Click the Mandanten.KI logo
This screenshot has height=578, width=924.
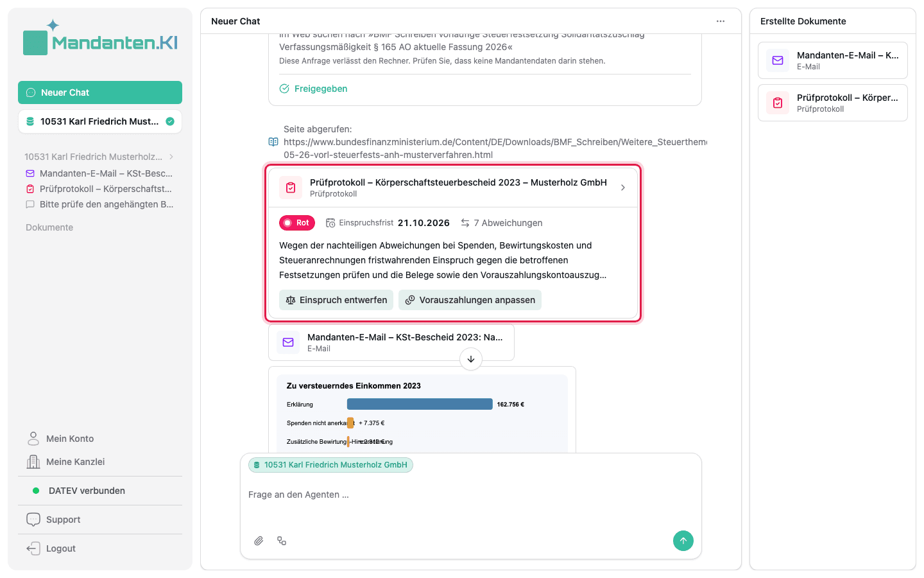pyautogui.click(x=100, y=37)
